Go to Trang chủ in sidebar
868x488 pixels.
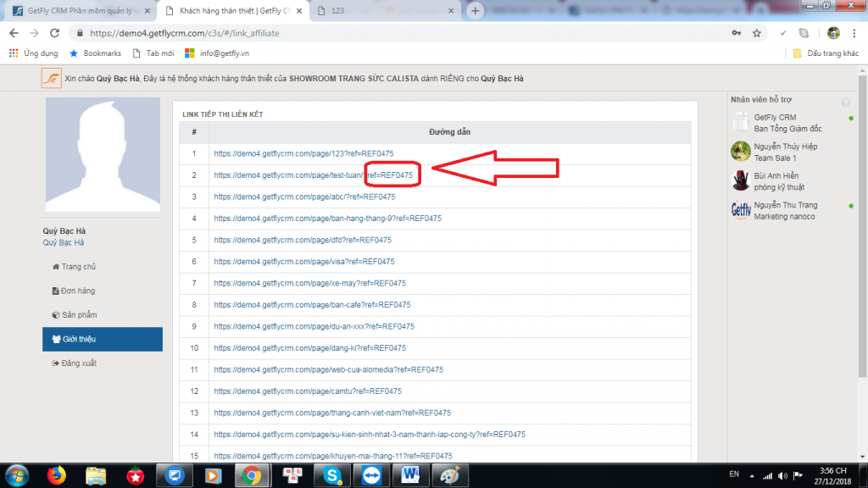(78, 267)
